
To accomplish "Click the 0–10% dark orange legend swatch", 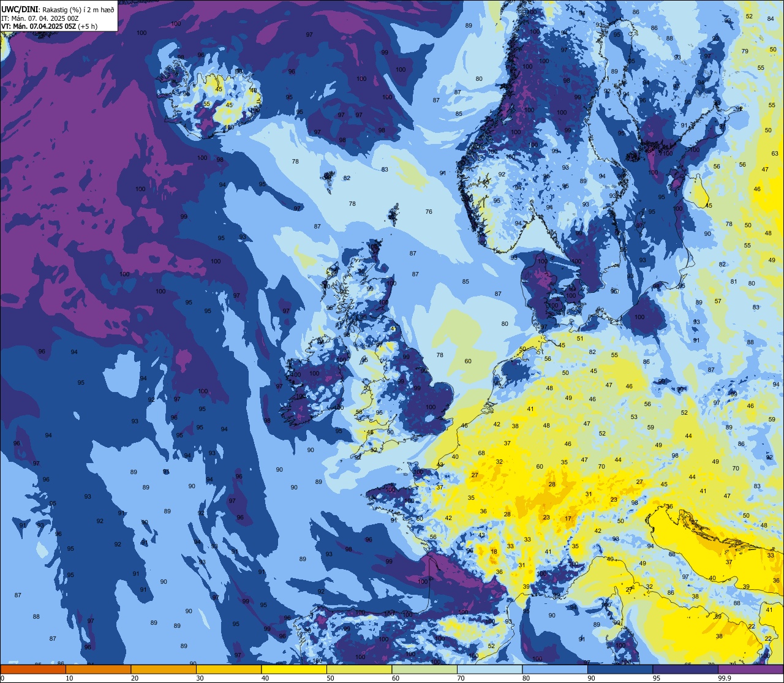I will [x=33, y=669].
